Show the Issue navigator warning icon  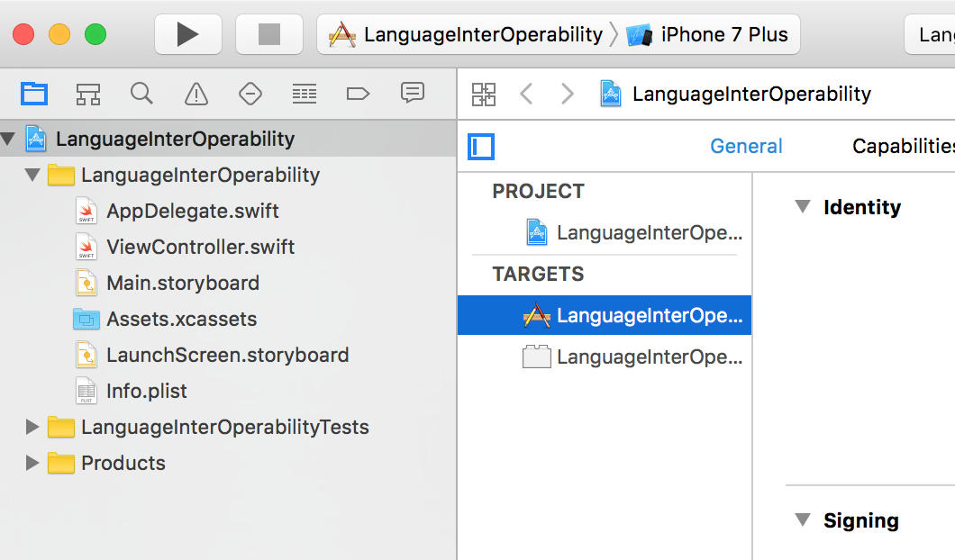coord(196,94)
